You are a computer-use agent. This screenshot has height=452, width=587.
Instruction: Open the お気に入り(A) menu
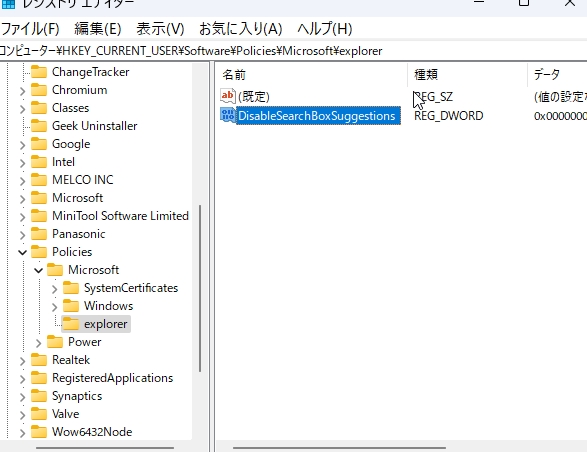[x=240, y=29]
